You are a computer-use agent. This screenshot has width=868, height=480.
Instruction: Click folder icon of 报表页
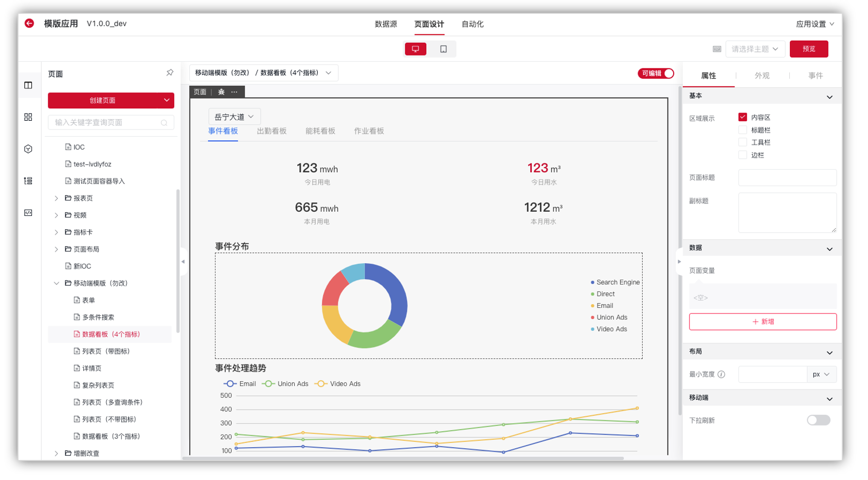(x=68, y=198)
